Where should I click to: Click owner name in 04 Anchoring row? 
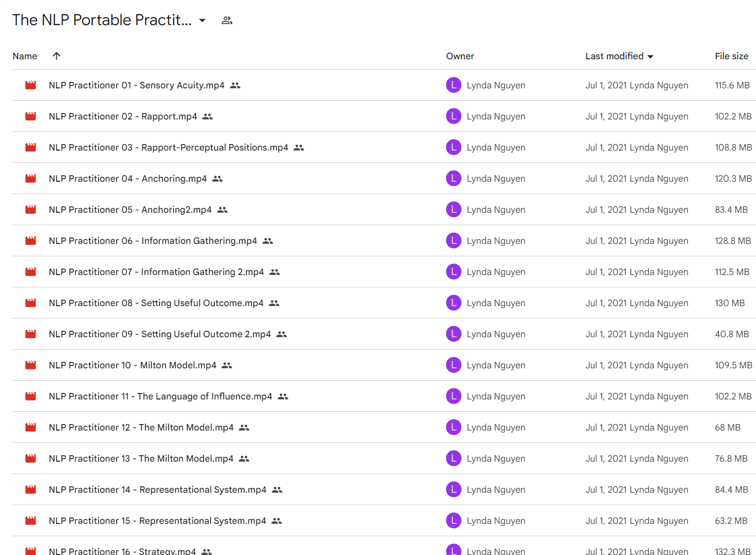coord(496,179)
